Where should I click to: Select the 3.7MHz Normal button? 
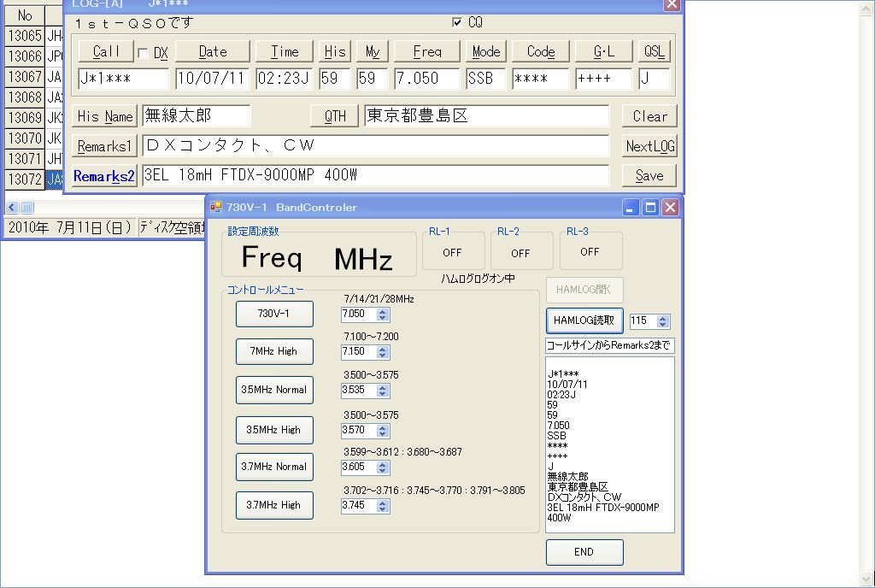pos(274,467)
